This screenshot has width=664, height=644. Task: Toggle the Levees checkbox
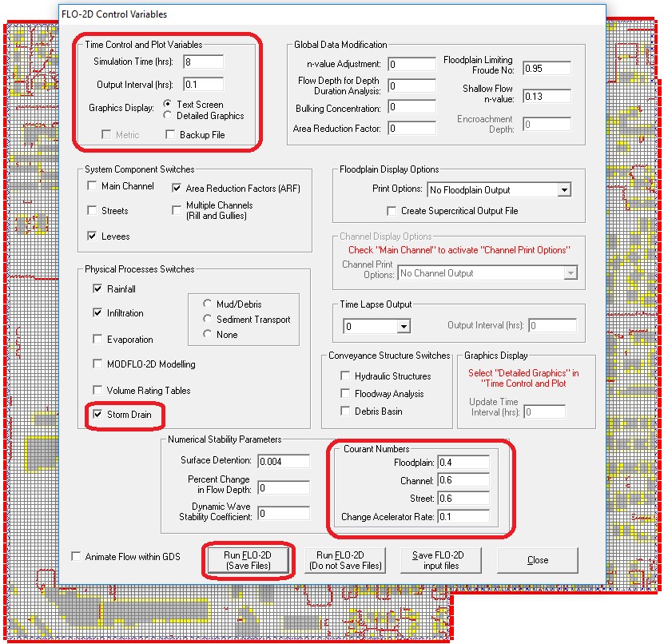(93, 237)
